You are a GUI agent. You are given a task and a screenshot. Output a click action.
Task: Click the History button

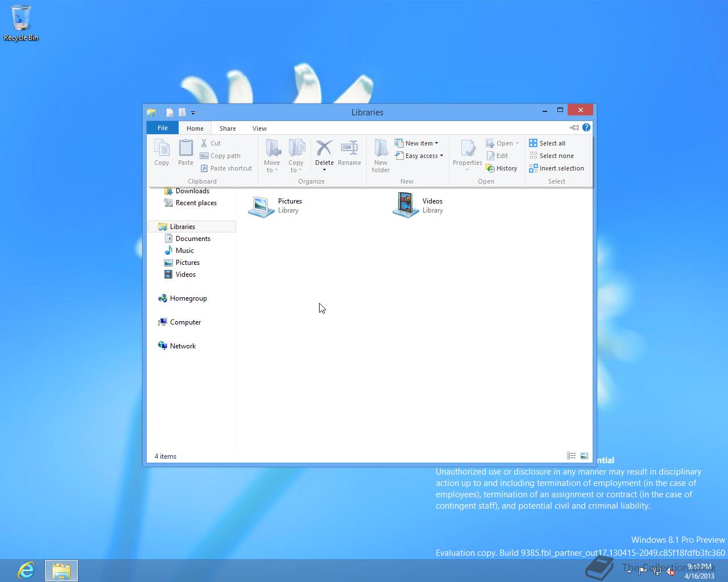(x=502, y=168)
